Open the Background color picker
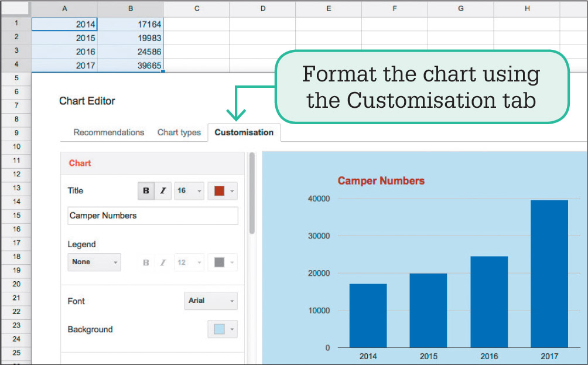Image resolution: width=588 pixels, height=365 pixels. tap(223, 329)
